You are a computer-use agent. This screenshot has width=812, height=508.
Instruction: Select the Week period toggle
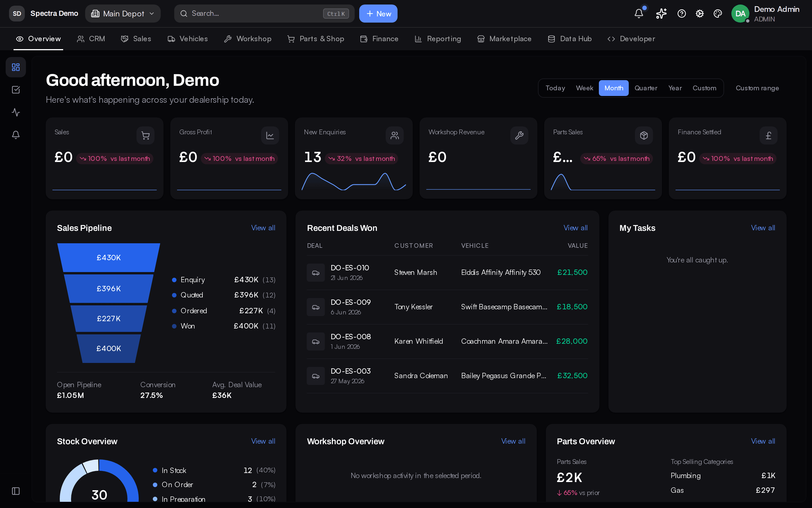(x=584, y=88)
